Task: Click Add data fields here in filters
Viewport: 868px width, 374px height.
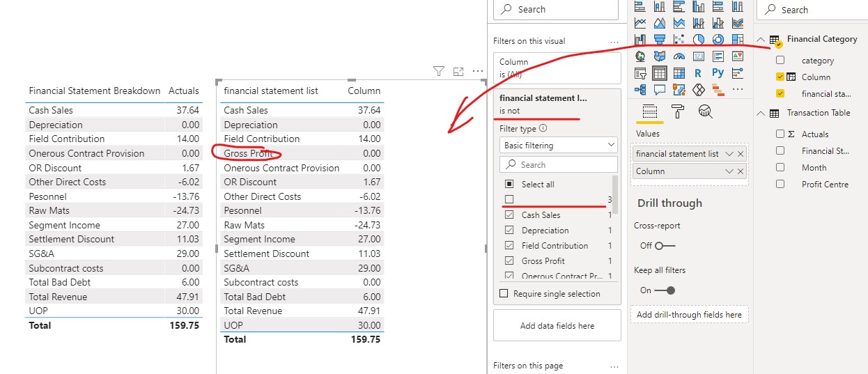Action: 557,325
